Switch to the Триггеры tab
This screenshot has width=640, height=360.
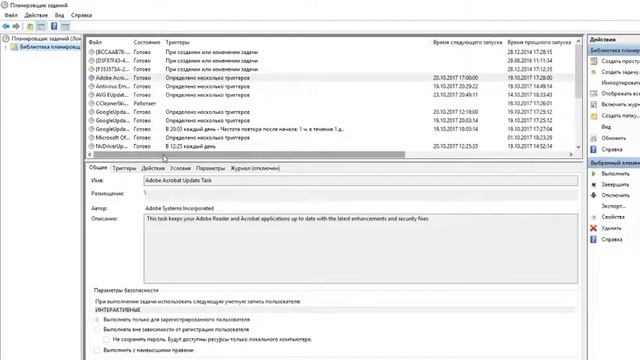tap(124, 168)
